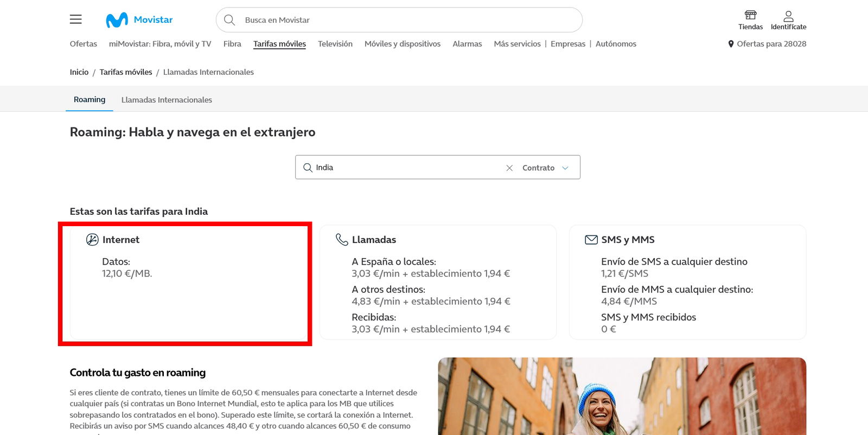Click the Controla tu gasto en roaming heading
Image resolution: width=868 pixels, height=435 pixels.
coord(138,373)
